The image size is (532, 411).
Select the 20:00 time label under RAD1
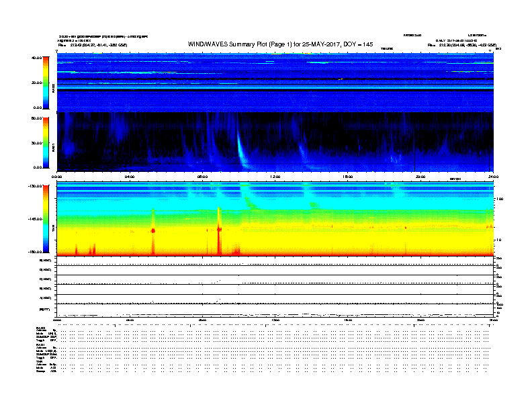click(420, 177)
